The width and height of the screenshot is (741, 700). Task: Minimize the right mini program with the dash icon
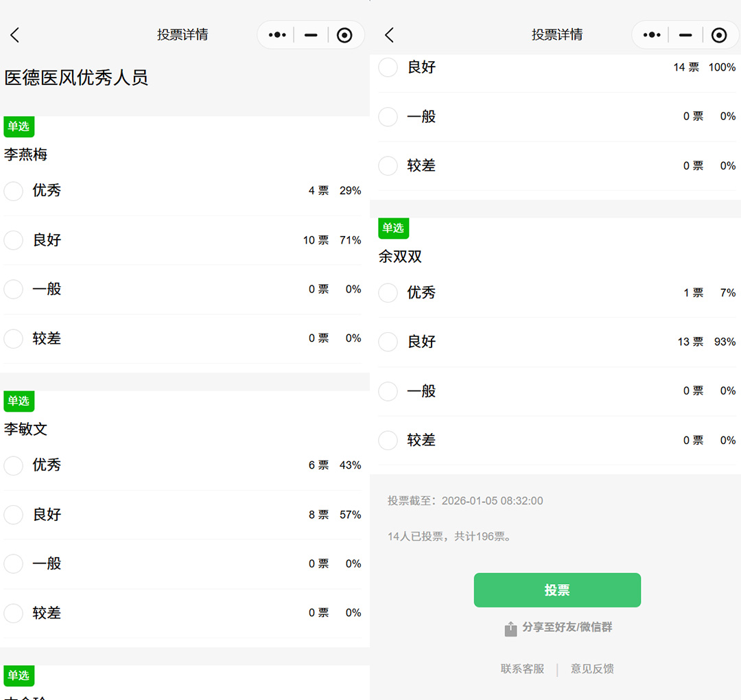685,35
